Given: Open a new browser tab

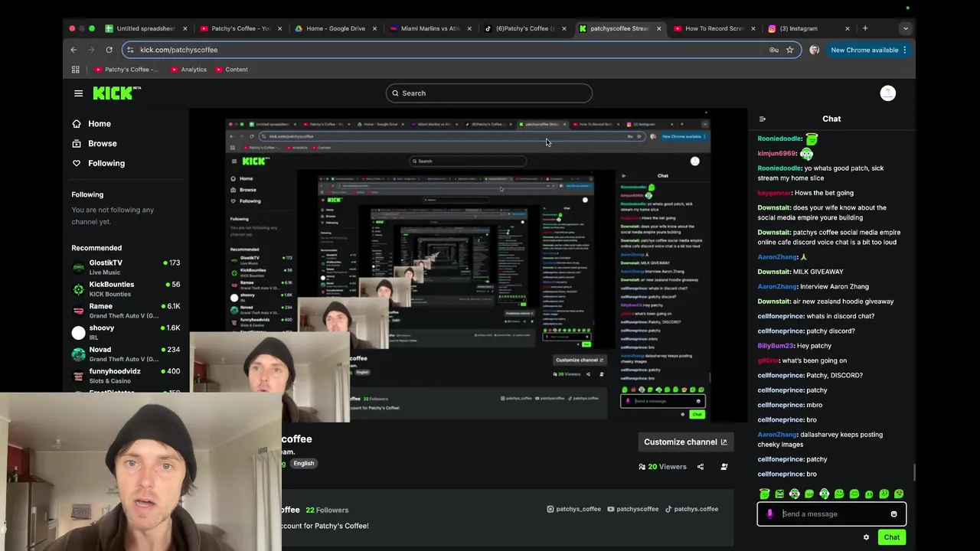Looking at the screenshot, I should (x=865, y=28).
